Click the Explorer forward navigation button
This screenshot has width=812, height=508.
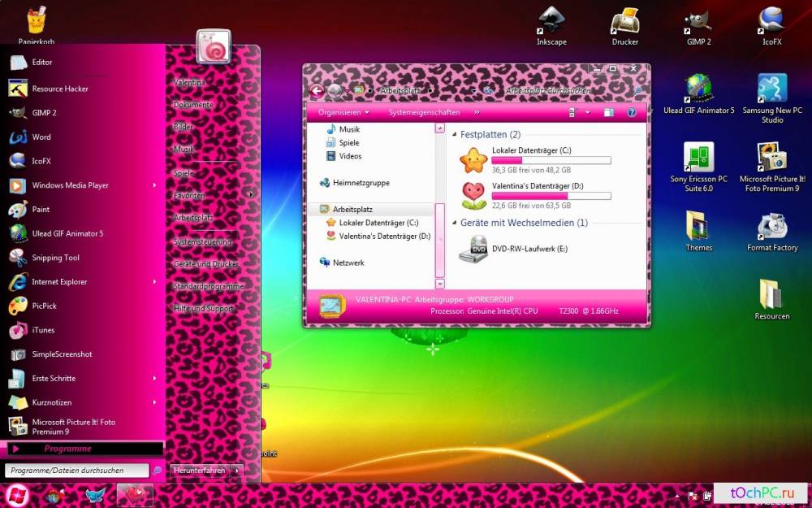click(x=335, y=91)
